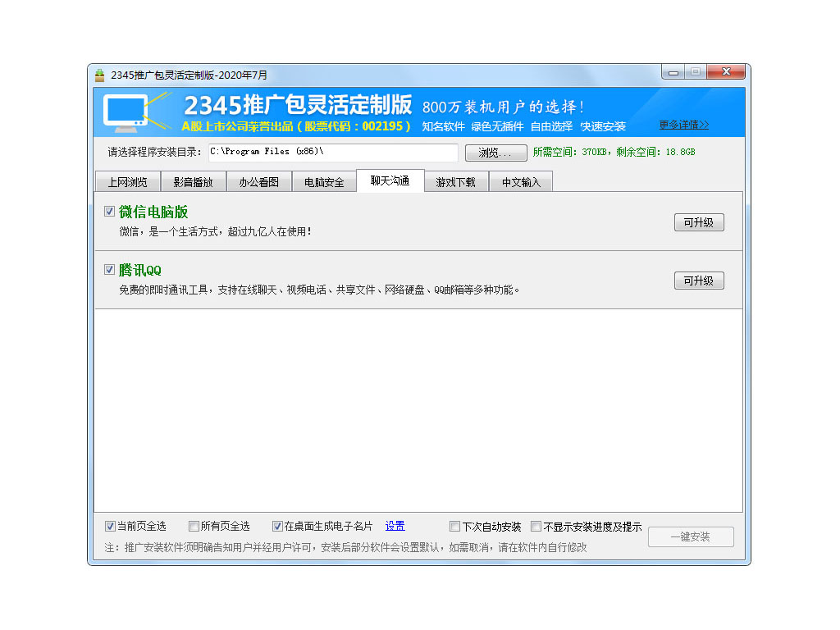Select the 办公看图 tab
Image resolution: width=840 pixels, height=630 pixels.
258,182
